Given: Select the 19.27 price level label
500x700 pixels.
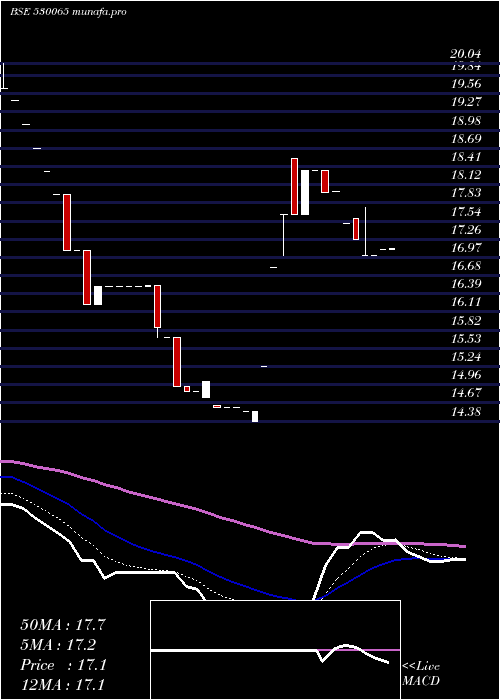Looking at the screenshot, I should pyautogui.click(x=466, y=102).
